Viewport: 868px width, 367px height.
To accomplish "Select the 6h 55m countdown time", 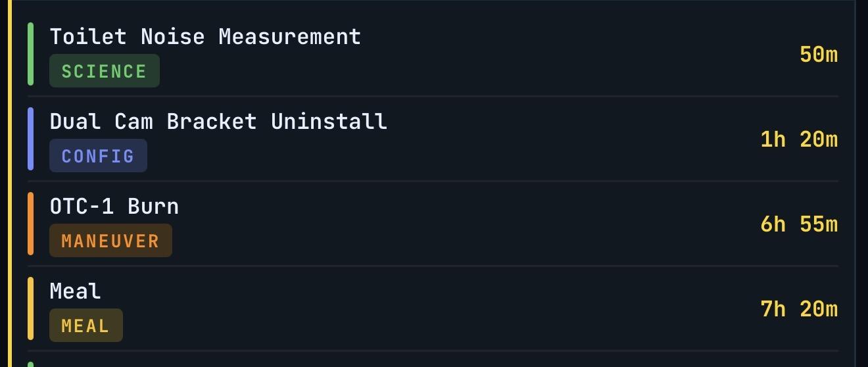I will (799, 224).
